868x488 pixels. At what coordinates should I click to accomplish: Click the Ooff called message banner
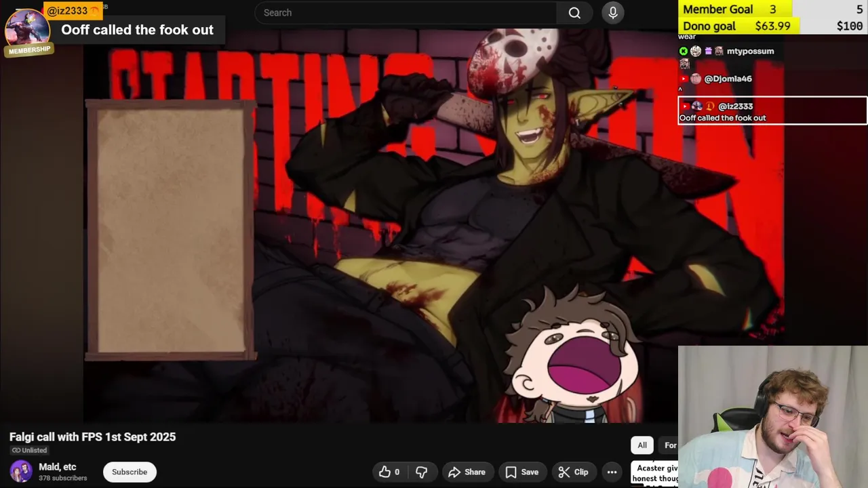tap(137, 30)
